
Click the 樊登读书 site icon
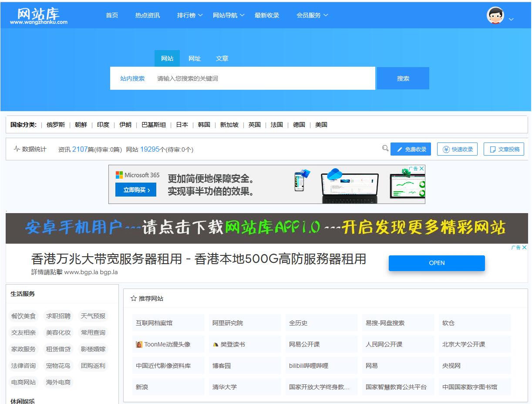(215, 344)
